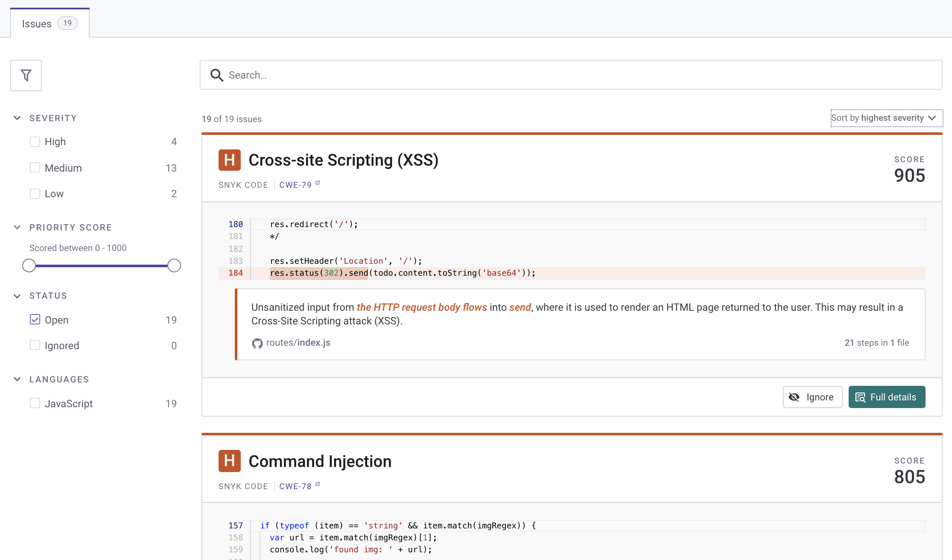Click the crossed-eye icon on the Ignore button
This screenshot has width=952, height=560.
pyautogui.click(x=794, y=397)
